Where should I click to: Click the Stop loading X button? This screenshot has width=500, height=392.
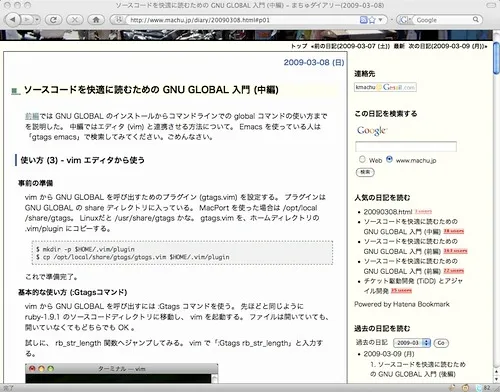click(75, 20)
